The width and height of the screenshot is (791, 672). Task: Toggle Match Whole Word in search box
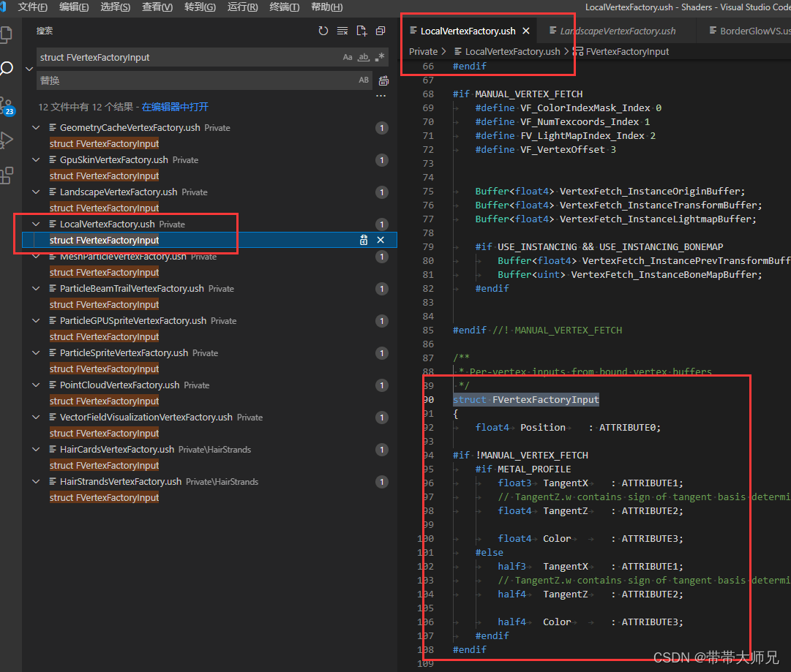click(x=364, y=57)
